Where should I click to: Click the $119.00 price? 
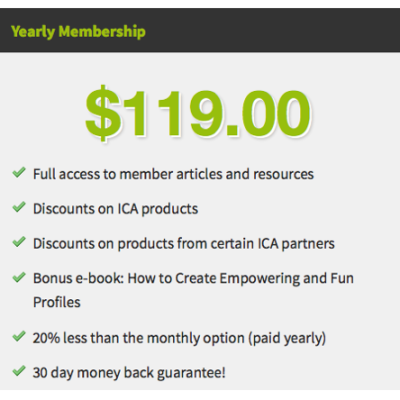(198, 113)
